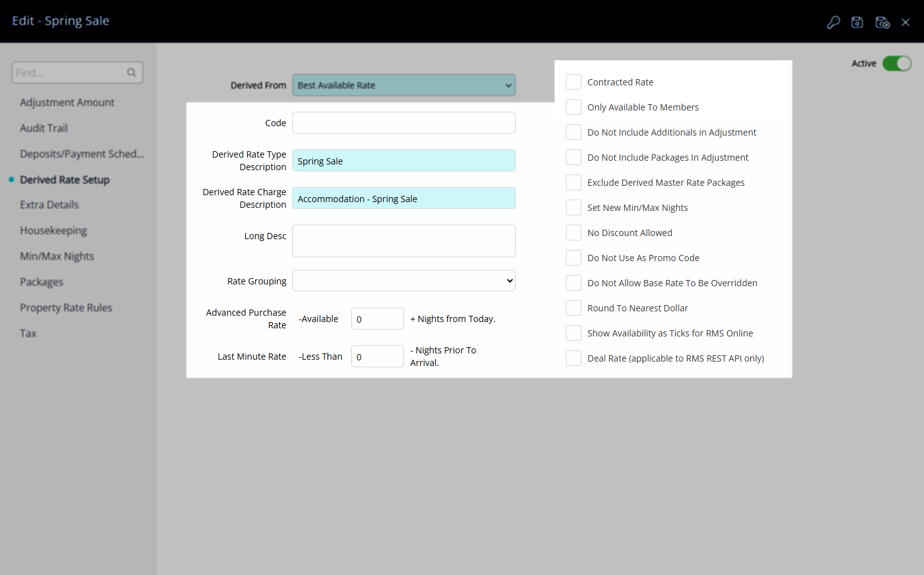Image resolution: width=924 pixels, height=575 pixels.
Task: Click the Code input field
Action: click(x=404, y=123)
